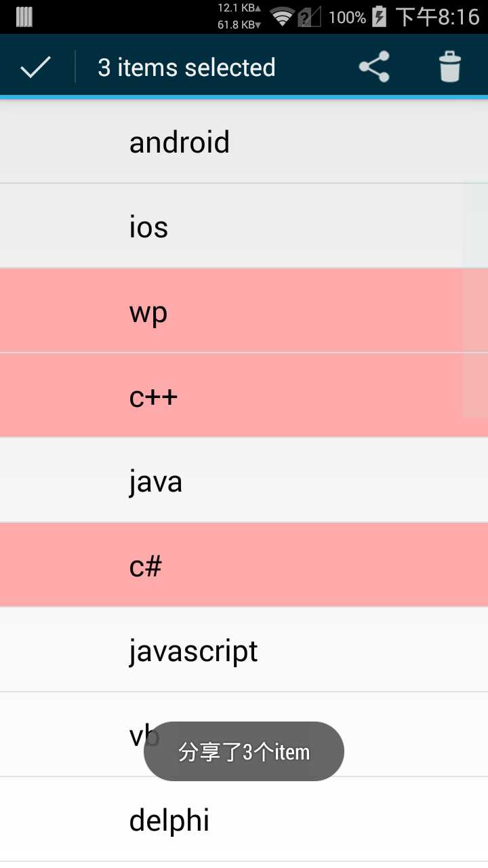Tap the battery charging icon
This screenshot has width=488, height=868.
380,16
